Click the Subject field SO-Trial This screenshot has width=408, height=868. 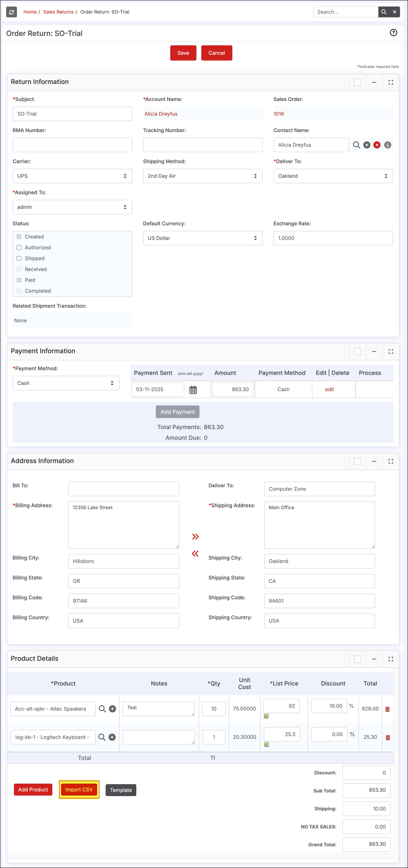click(x=72, y=114)
